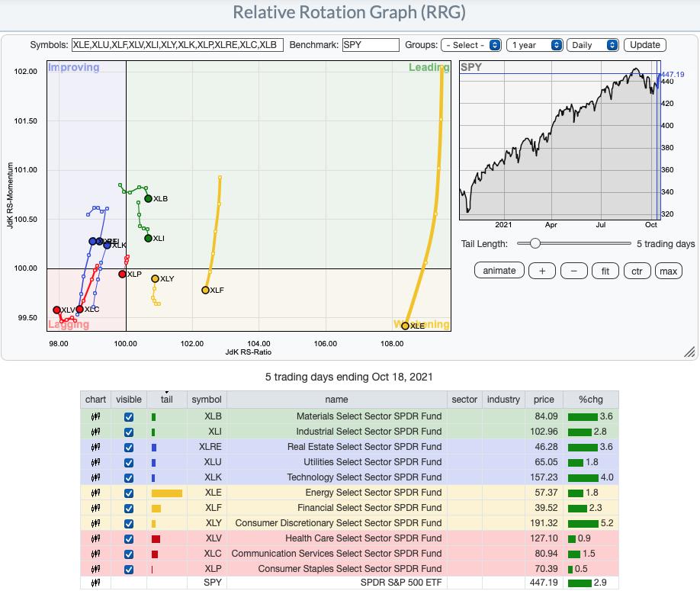Sort table by visible column header
This screenshot has height=591, width=700.
pyautogui.click(x=129, y=400)
